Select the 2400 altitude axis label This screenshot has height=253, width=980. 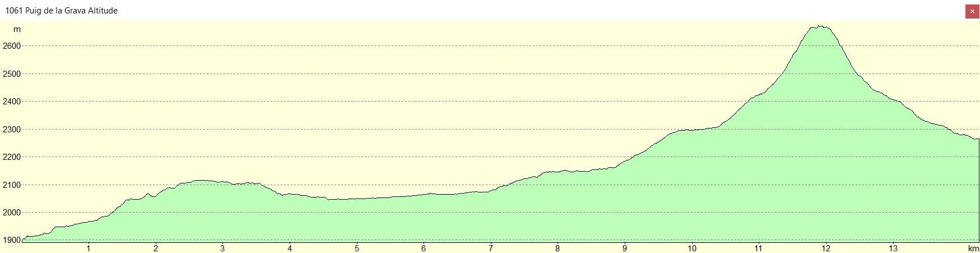(x=12, y=102)
